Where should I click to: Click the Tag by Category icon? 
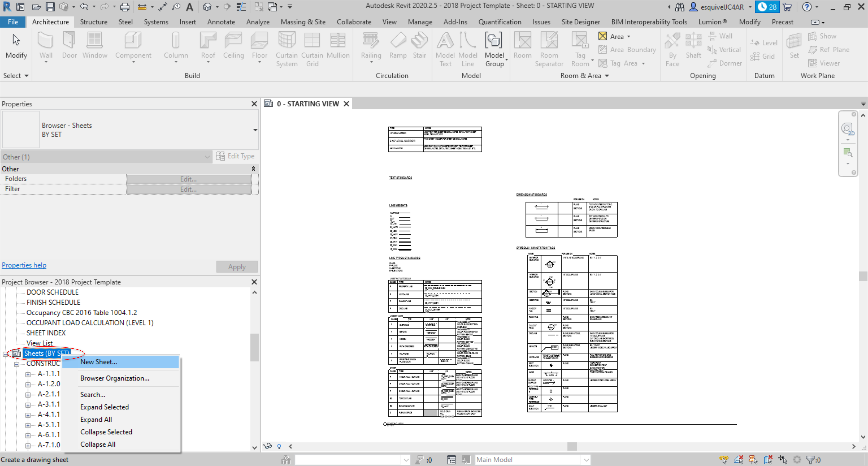176,7
